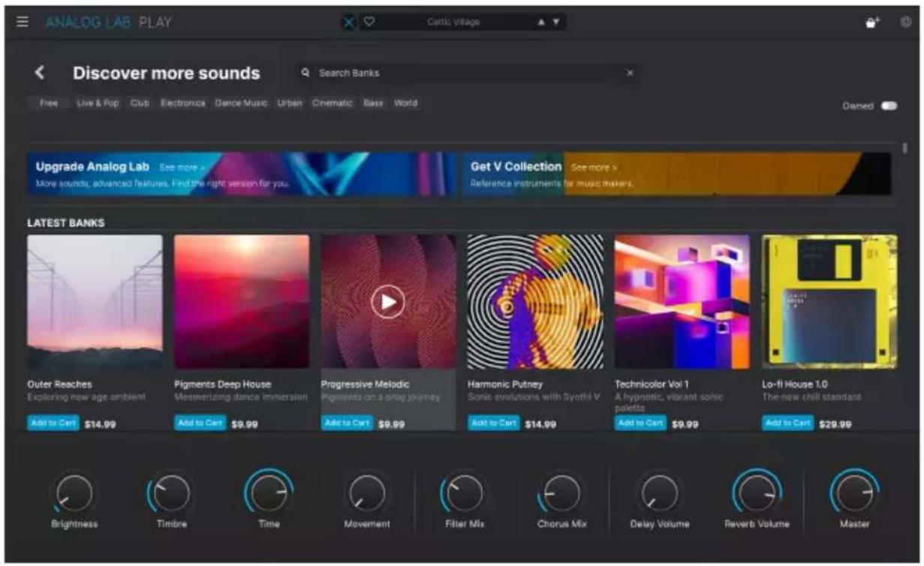Filter banks by Free
The height and width of the screenshot is (566, 924).
49,104
